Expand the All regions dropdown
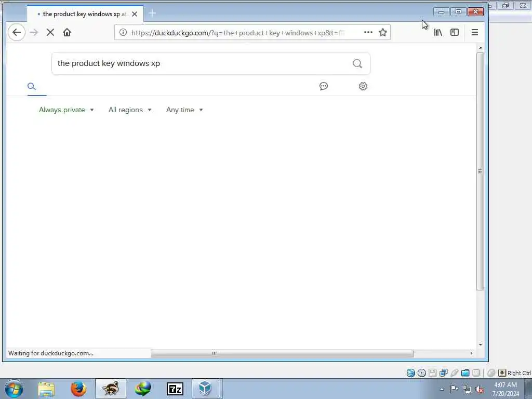 tap(129, 110)
